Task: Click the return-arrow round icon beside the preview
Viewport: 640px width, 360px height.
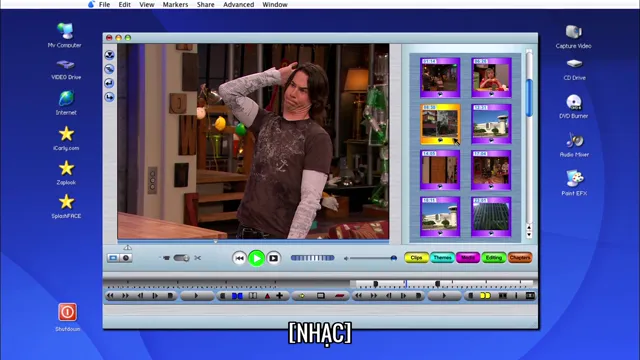Action: (109, 83)
